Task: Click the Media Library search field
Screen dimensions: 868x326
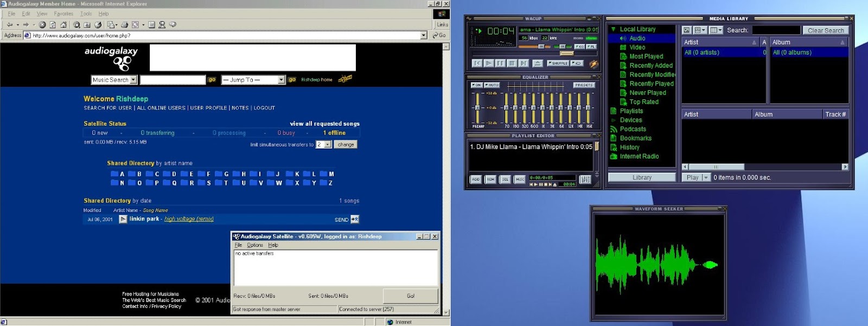Action: coord(776,30)
